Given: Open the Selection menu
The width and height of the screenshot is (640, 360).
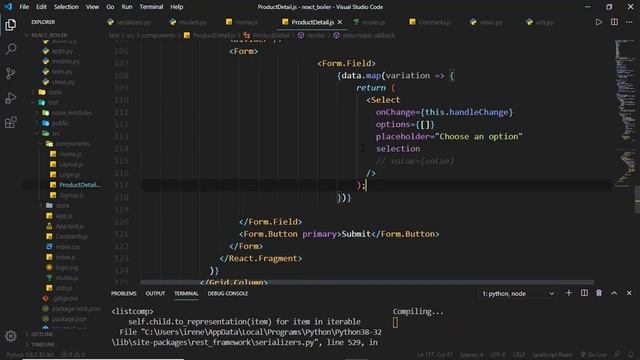Looking at the screenshot, I should click(x=66, y=7).
